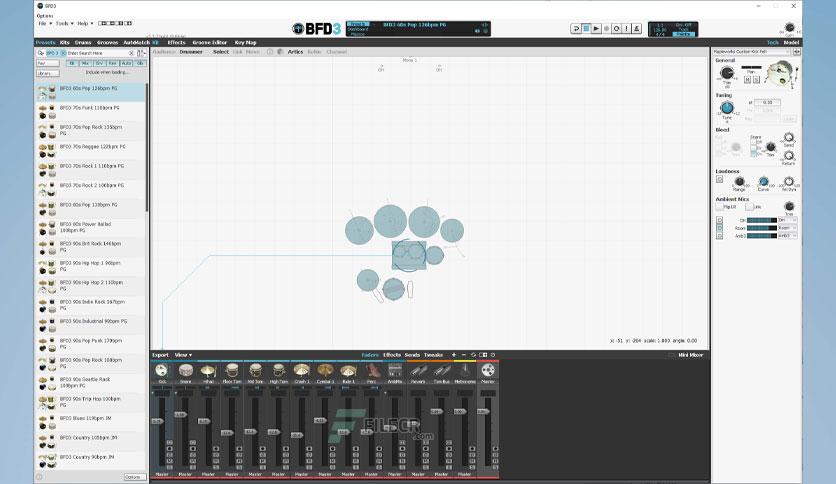Viewport: 836px width, 484px height.
Task: Click the Drummer view button
Action: [191, 52]
